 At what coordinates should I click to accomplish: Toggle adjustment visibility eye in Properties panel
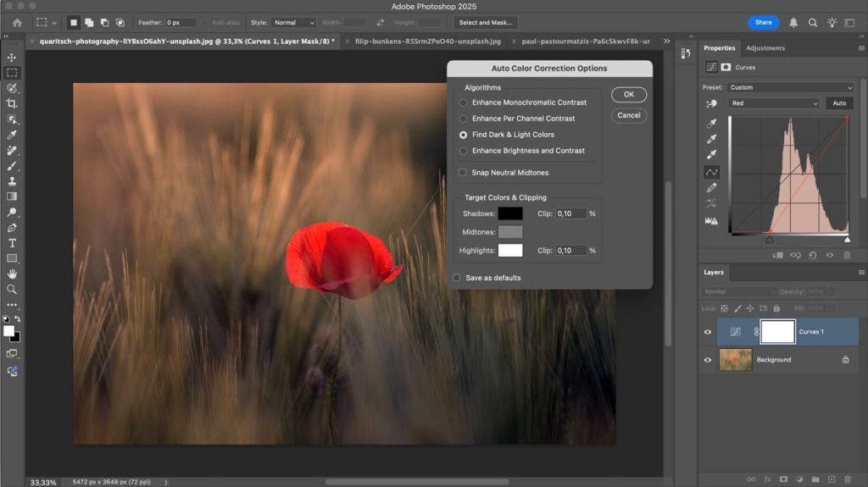[830, 255]
